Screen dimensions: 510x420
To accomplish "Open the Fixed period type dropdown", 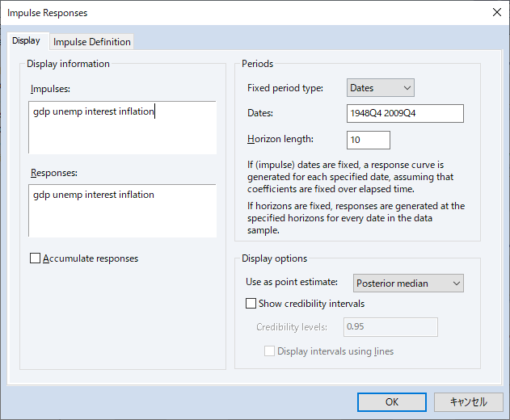I will pos(380,88).
